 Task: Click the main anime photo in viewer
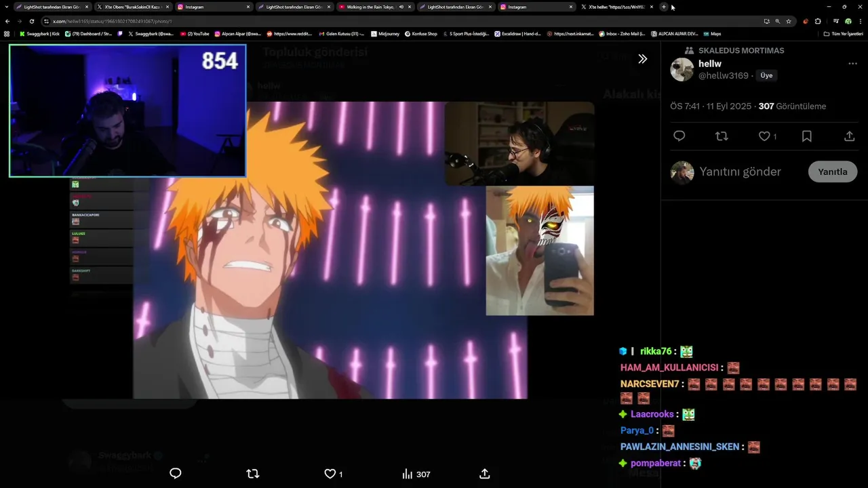(x=330, y=250)
